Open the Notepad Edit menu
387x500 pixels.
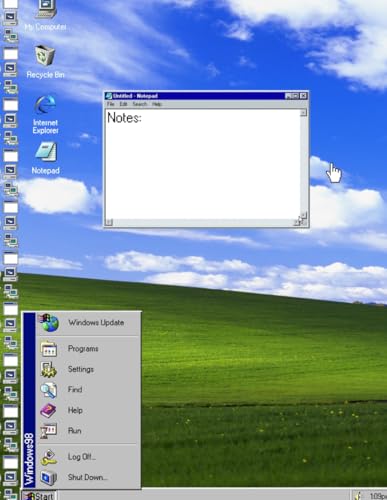(x=123, y=104)
